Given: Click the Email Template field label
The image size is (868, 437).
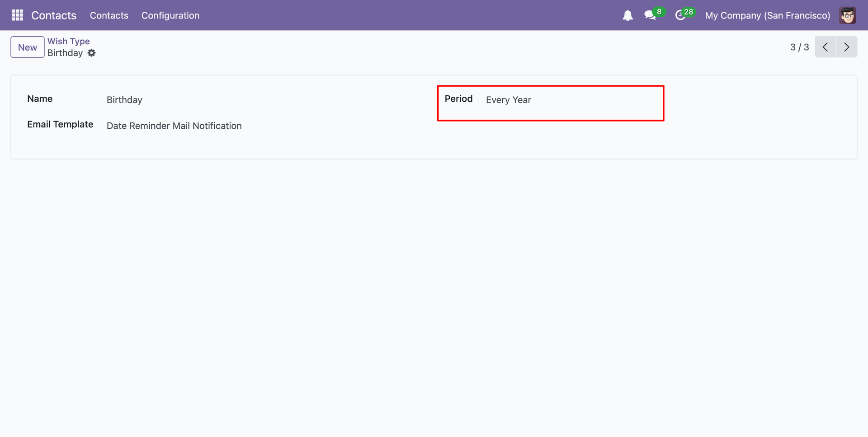Looking at the screenshot, I should coord(60,124).
